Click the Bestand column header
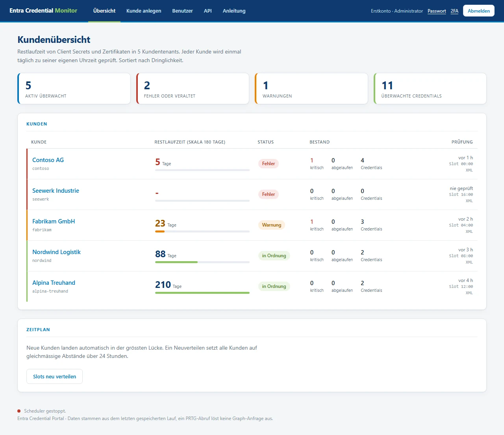 tap(320, 142)
